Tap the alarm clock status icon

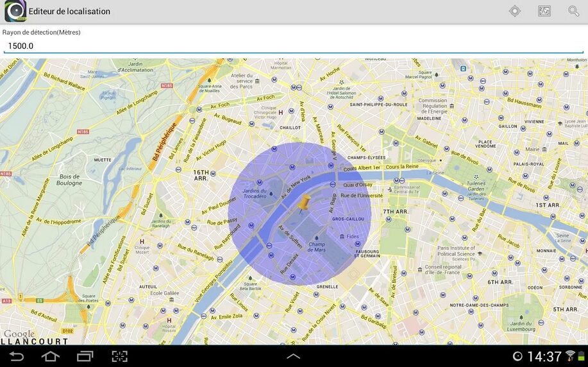(517, 356)
